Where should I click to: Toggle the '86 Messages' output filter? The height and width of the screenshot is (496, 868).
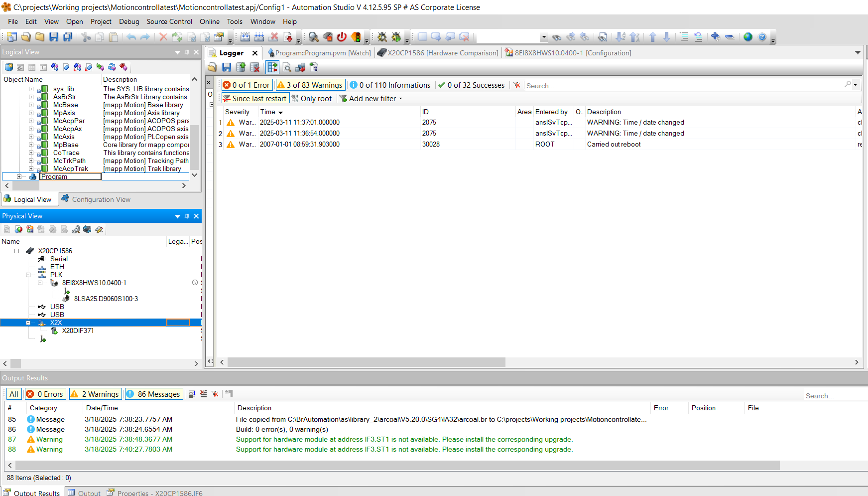point(154,394)
